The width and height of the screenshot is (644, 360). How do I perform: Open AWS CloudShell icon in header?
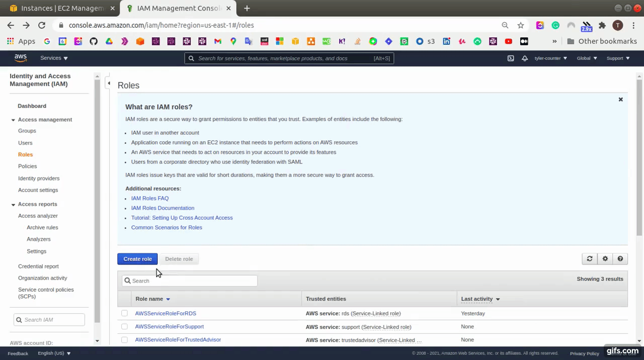coord(511,58)
